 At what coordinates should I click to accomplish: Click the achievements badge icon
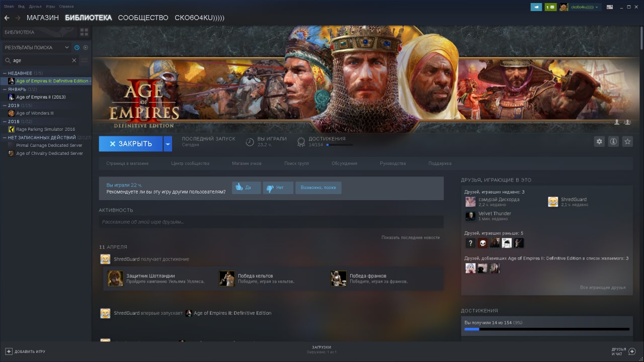click(301, 142)
